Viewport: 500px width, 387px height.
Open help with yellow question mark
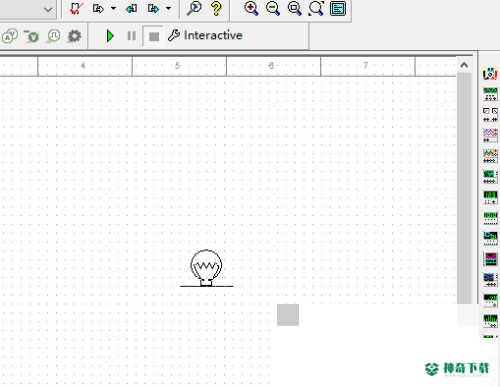click(x=216, y=8)
